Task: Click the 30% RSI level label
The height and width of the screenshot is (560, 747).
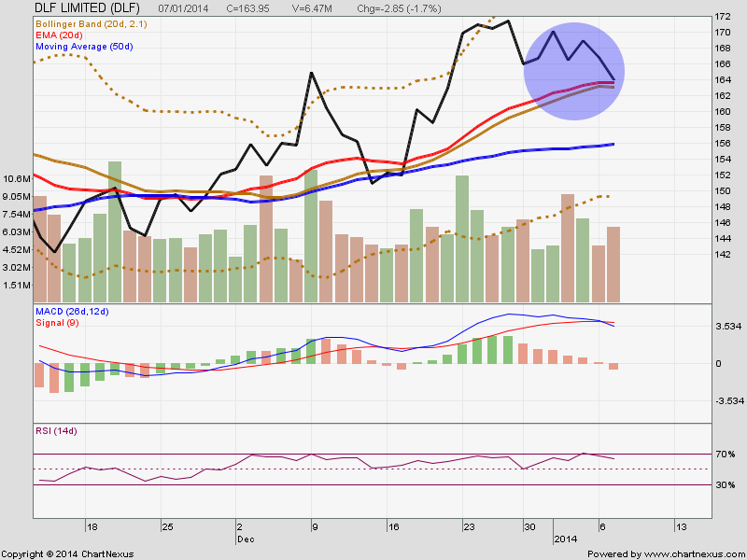Action: click(726, 485)
